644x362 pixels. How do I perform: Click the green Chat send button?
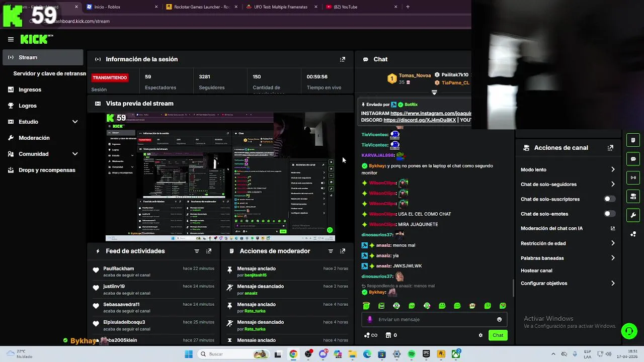[498, 335]
